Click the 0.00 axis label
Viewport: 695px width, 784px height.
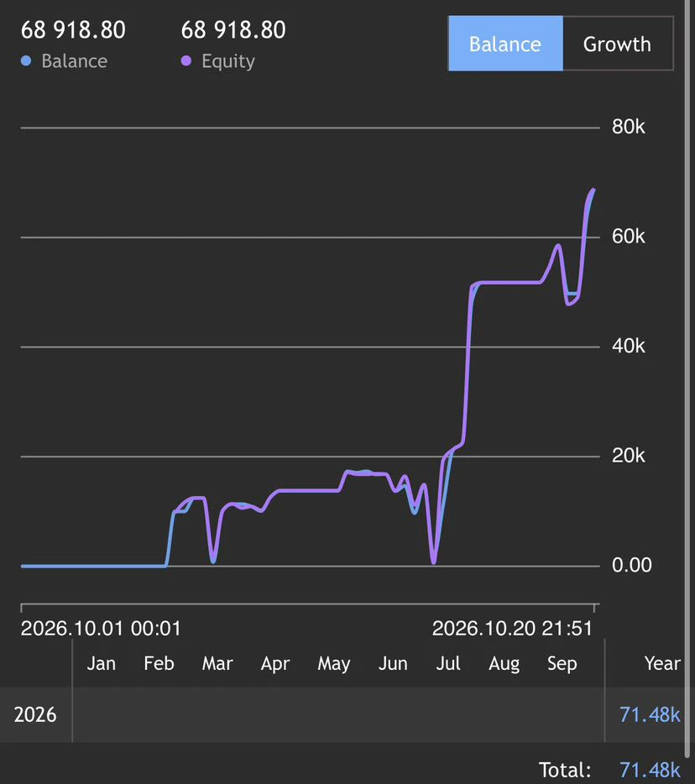[x=632, y=565]
